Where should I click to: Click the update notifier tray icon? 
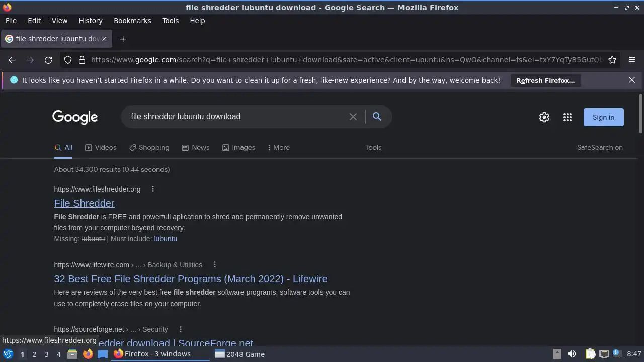click(x=617, y=354)
